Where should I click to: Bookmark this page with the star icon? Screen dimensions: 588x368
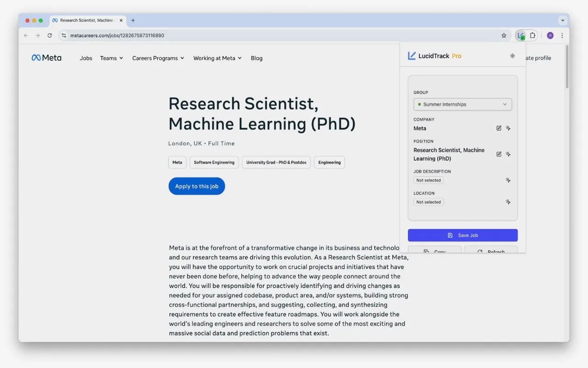tap(504, 35)
